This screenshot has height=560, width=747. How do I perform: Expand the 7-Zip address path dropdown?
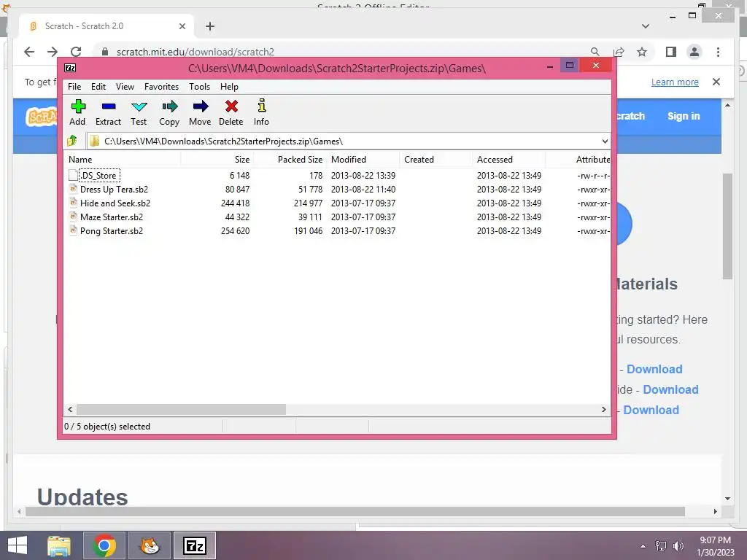tap(605, 141)
